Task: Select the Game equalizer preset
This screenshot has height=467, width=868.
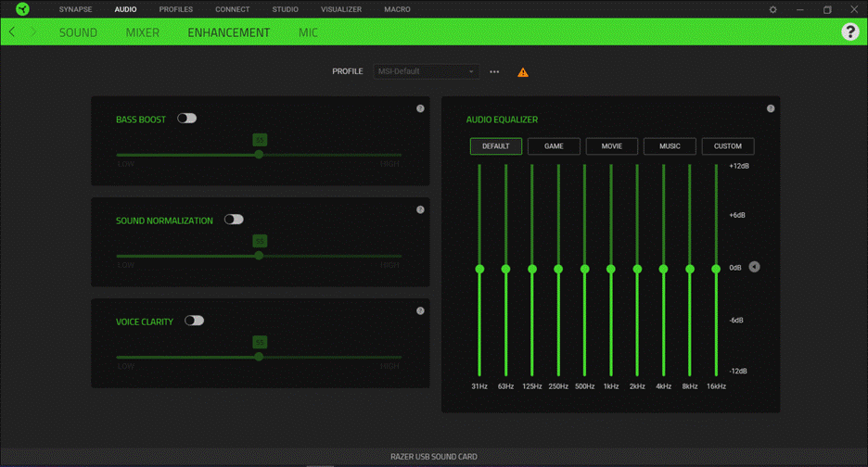Action: click(x=554, y=146)
